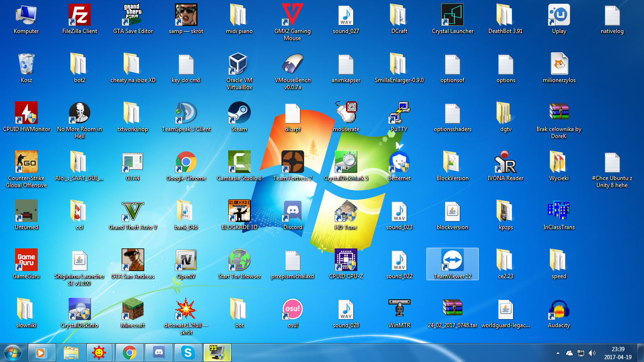Open the network icon in system tray
This screenshot has width=644, height=362.
pyautogui.click(x=581, y=353)
